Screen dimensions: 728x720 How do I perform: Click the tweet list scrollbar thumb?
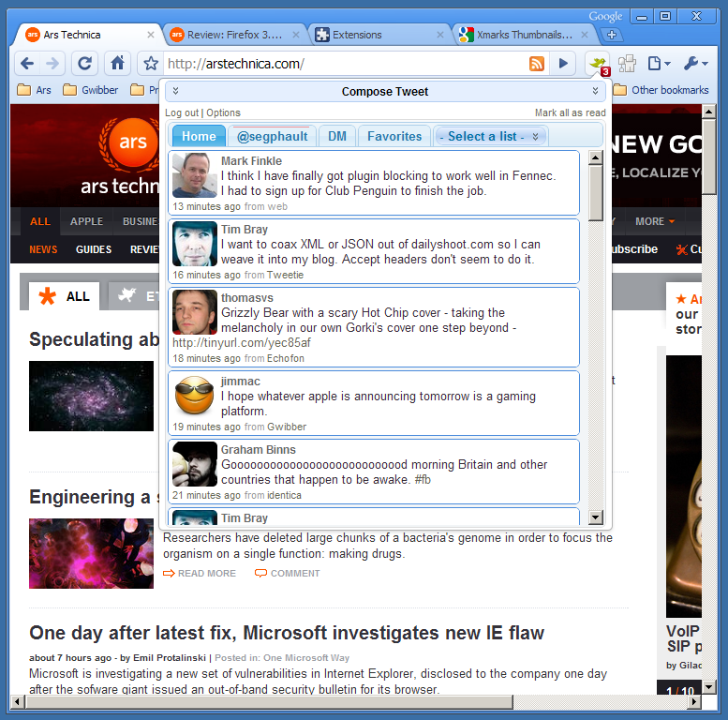point(596,193)
